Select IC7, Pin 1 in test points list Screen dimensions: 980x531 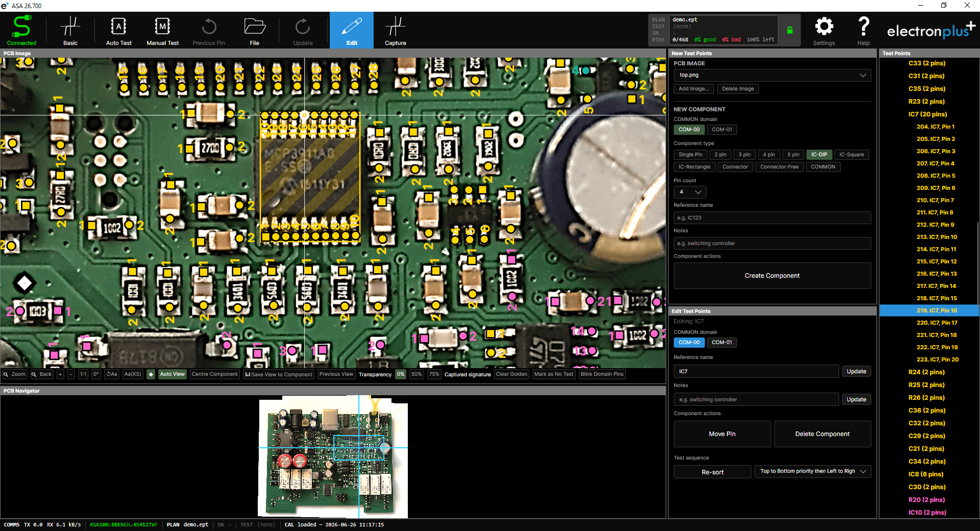click(x=936, y=127)
